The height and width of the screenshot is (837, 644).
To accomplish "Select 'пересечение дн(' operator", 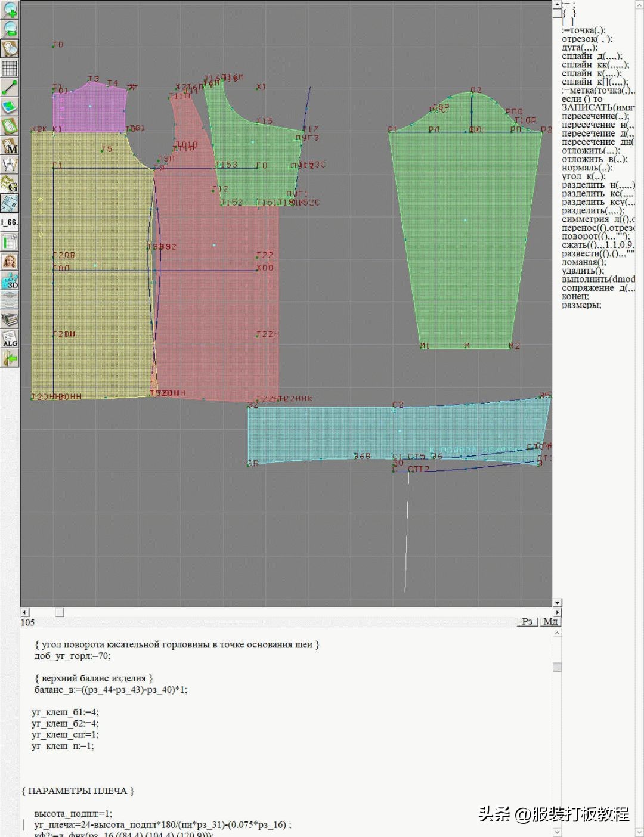I will point(598,142).
